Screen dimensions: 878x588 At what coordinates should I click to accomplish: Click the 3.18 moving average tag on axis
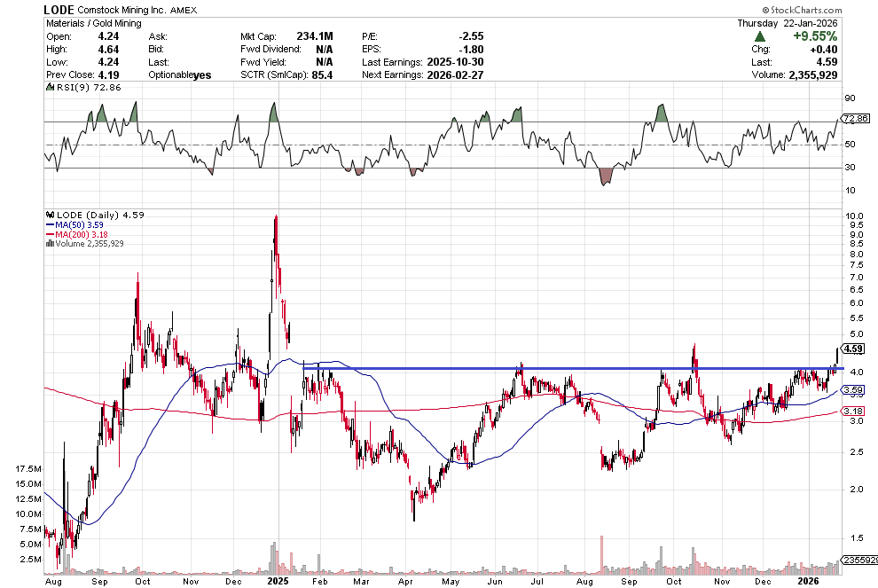[853, 411]
